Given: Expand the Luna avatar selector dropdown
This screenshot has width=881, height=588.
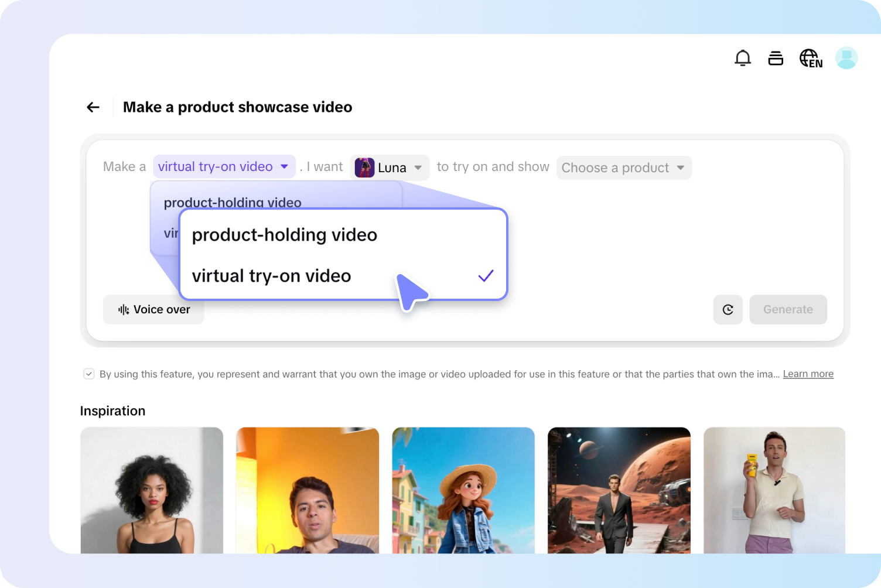Looking at the screenshot, I should (419, 167).
